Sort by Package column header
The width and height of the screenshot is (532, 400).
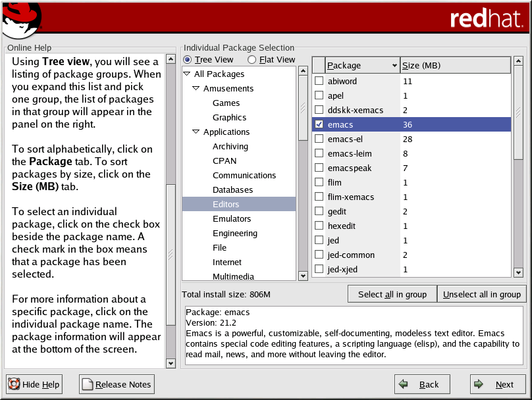tap(362, 65)
